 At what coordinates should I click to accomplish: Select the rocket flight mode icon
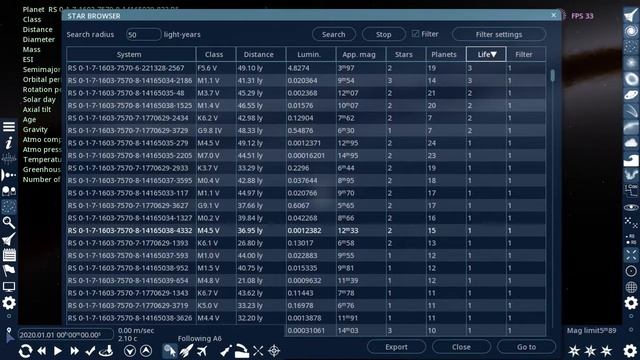pyautogui.click(x=186, y=351)
